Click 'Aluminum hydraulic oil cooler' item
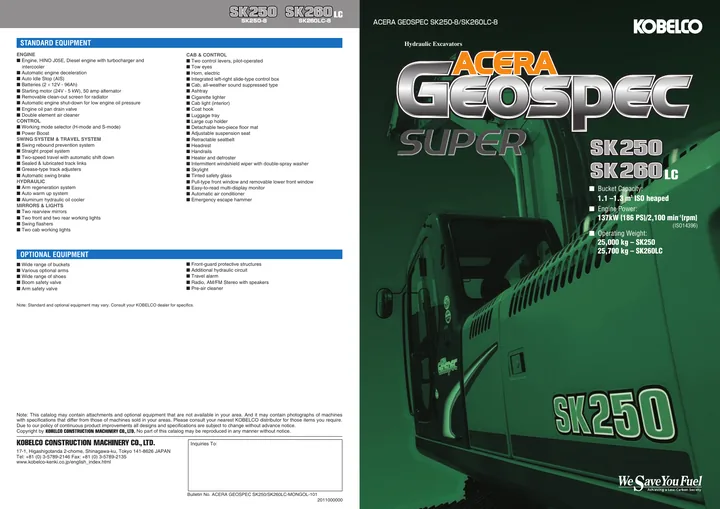The image size is (720, 509). point(53,200)
